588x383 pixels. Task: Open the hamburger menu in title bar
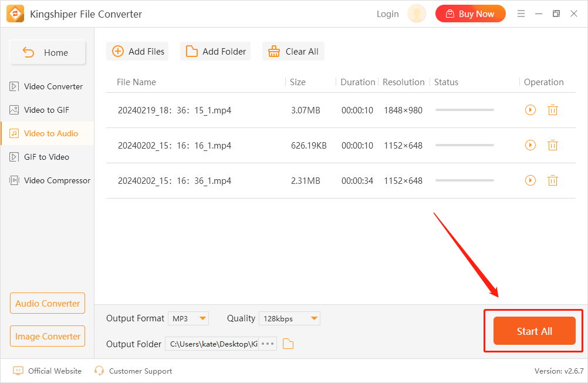521,14
